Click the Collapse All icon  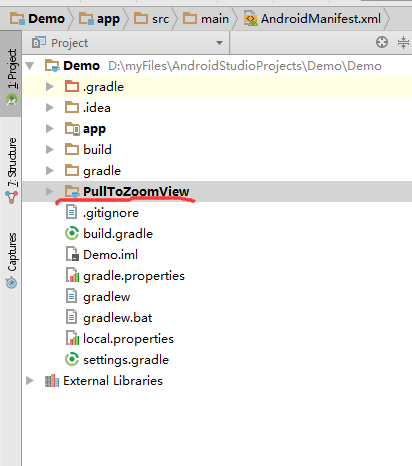click(x=403, y=42)
